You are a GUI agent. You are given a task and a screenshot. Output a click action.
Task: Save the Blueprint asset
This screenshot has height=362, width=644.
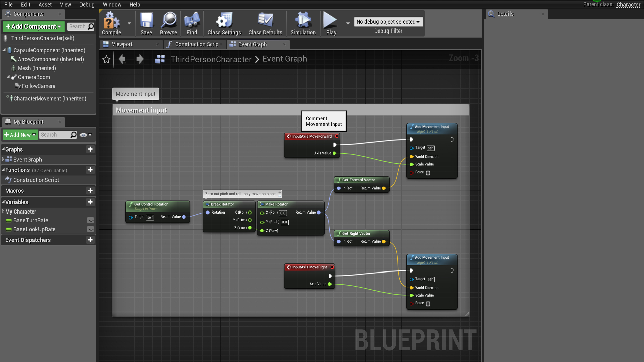(x=146, y=23)
